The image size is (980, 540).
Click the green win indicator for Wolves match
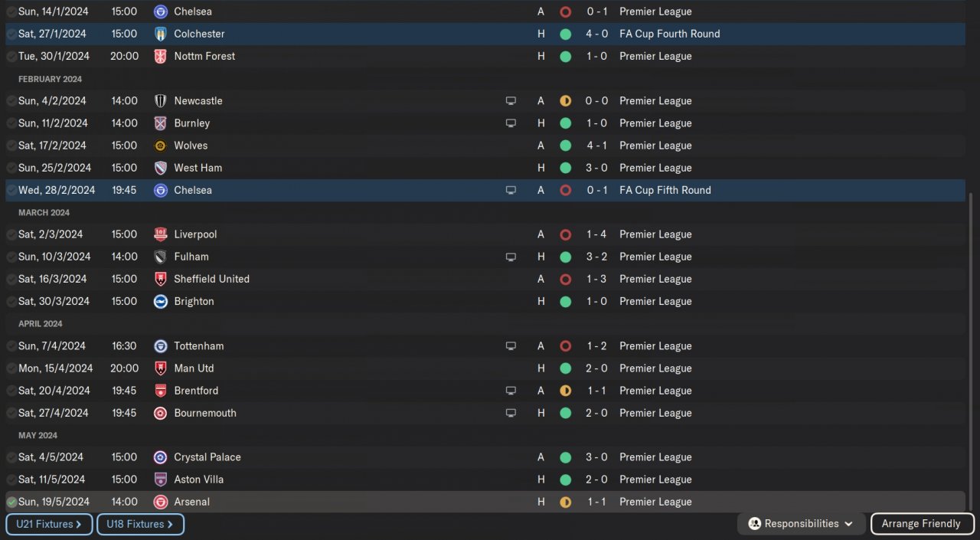pyautogui.click(x=565, y=146)
